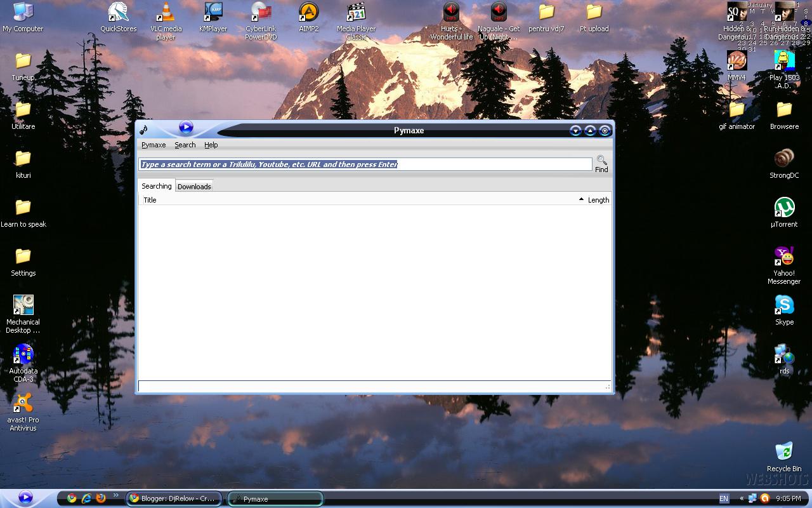Screen dimensions: 812x508
Task: Select Hurts - Wonderful life audio file
Action: click(452, 21)
